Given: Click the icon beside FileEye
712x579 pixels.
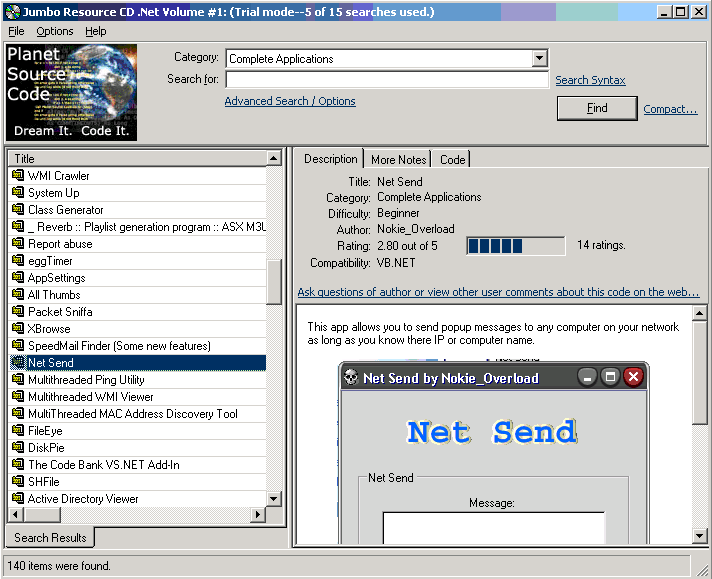Looking at the screenshot, I should point(18,430).
